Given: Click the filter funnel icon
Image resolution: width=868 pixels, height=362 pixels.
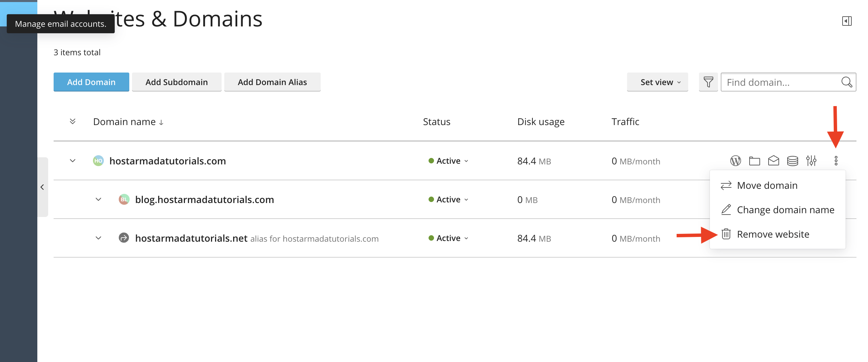Looking at the screenshot, I should tap(708, 82).
